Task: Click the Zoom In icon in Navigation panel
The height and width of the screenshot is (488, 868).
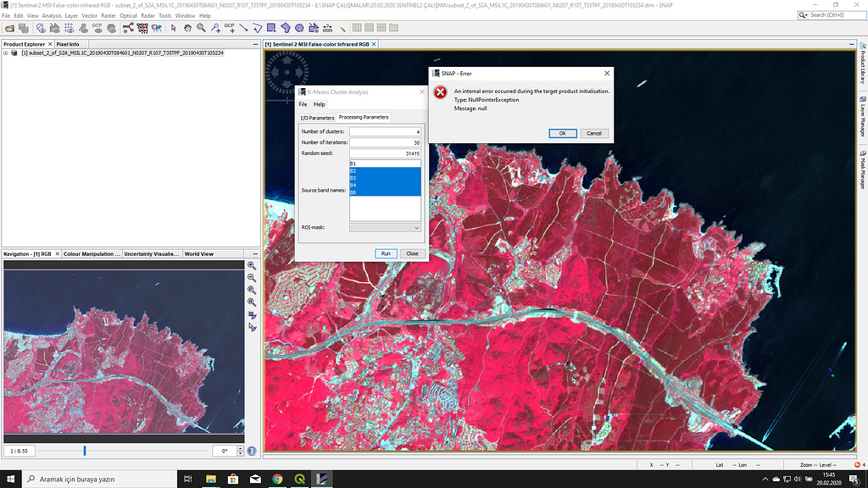Action: pyautogui.click(x=252, y=265)
